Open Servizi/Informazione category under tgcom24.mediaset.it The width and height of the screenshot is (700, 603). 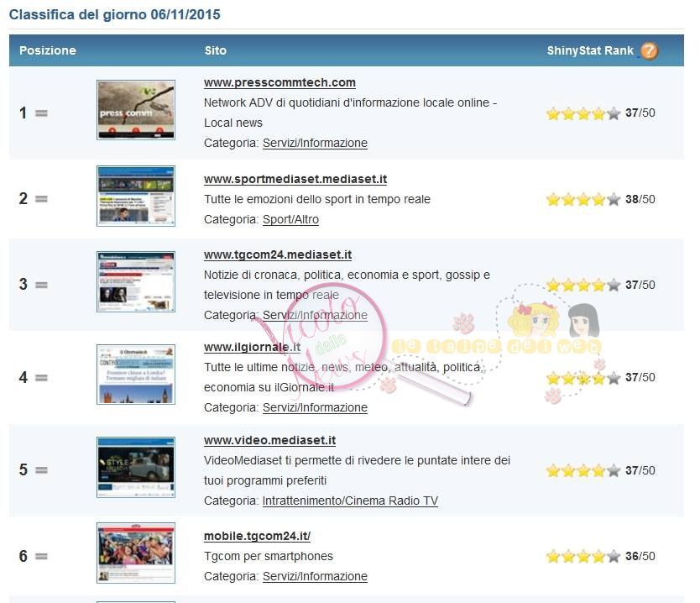315,315
